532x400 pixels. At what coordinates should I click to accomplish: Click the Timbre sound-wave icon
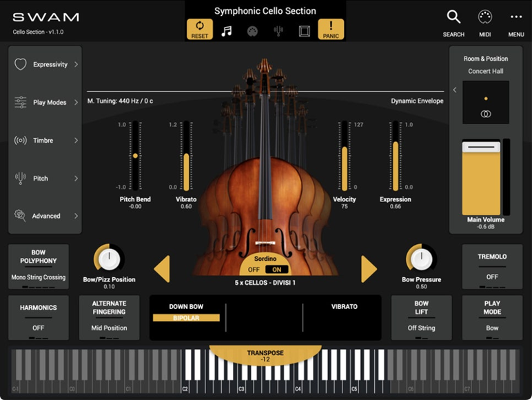click(21, 140)
